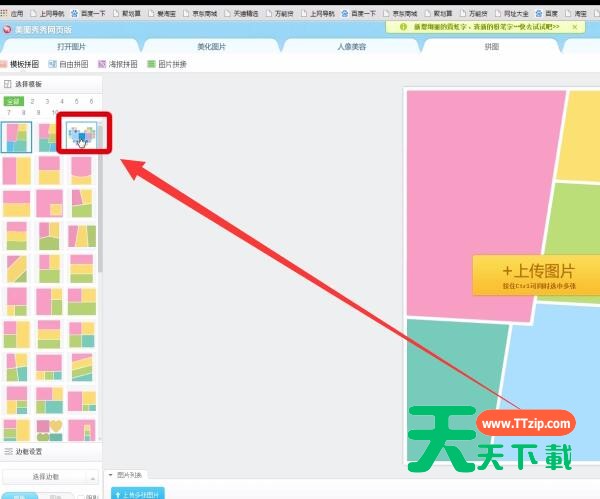
Task: Show all templates with 全部 filter
Action: [x=13, y=101]
